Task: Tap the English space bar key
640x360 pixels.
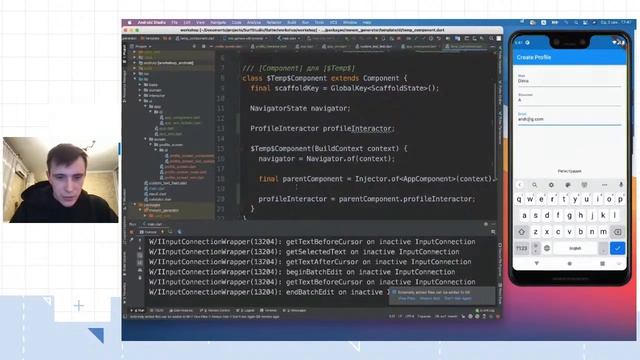Action: point(575,248)
